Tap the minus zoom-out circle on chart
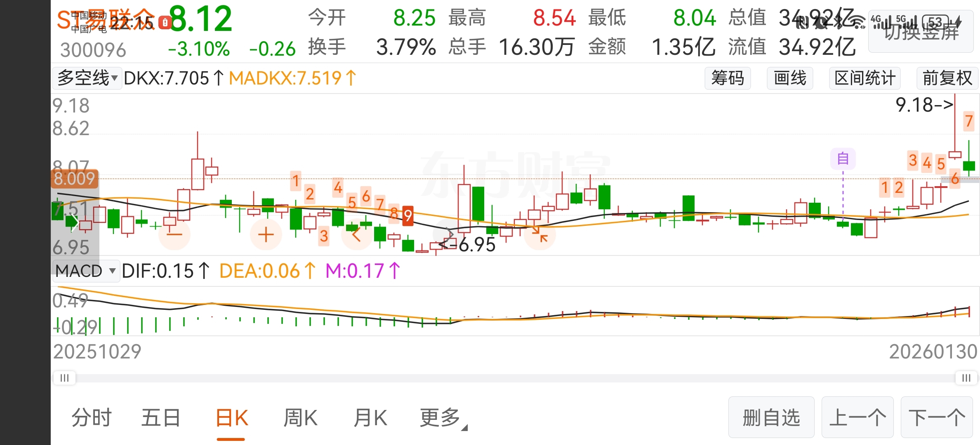This screenshot has width=980, height=445. (174, 234)
